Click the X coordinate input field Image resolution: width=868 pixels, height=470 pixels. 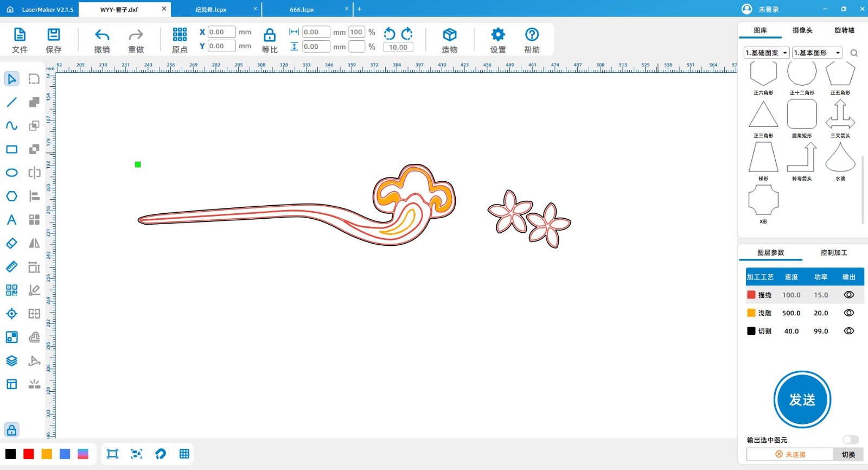221,32
